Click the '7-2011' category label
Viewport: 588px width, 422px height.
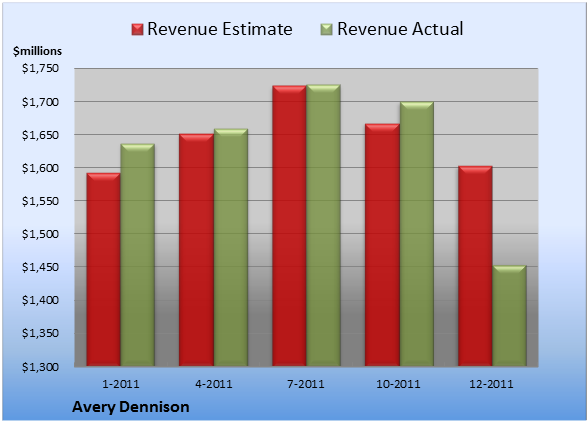306,384
